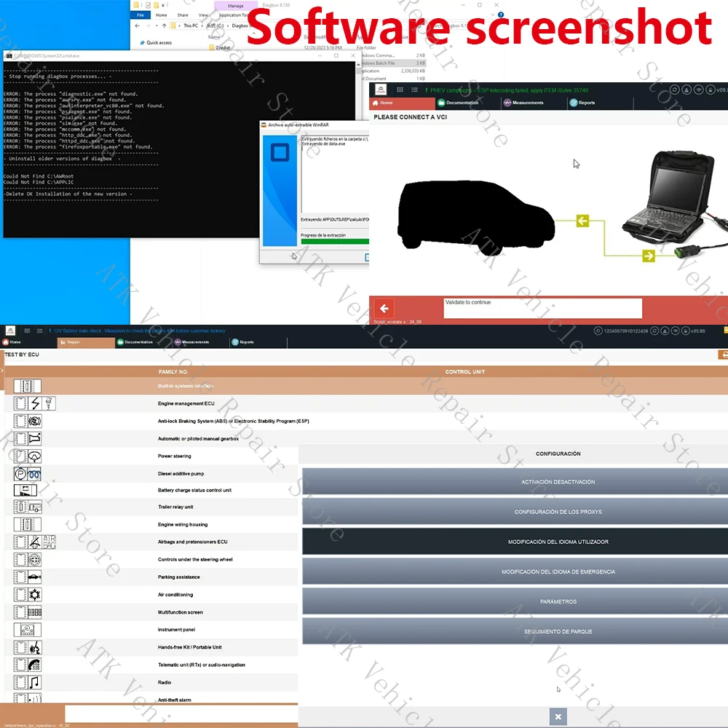The height and width of the screenshot is (728, 728).
Task: Select the Hands-free Kit / Portable Unit icon
Action: coord(28,647)
